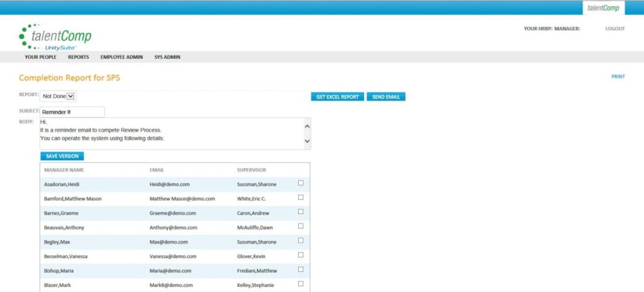Open the Your People menu
This screenshot has height=292, width=644.
pyautogui.click(x=40, y=57)
